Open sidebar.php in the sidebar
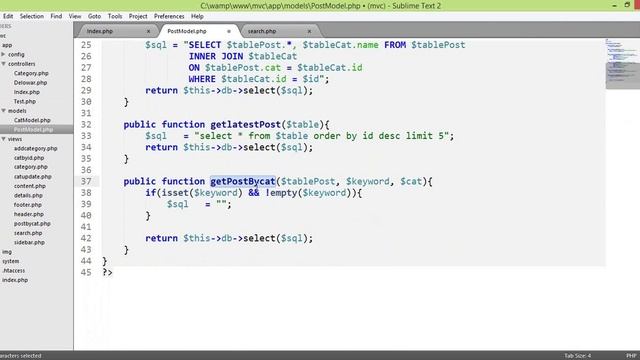 tap(29, 242)
